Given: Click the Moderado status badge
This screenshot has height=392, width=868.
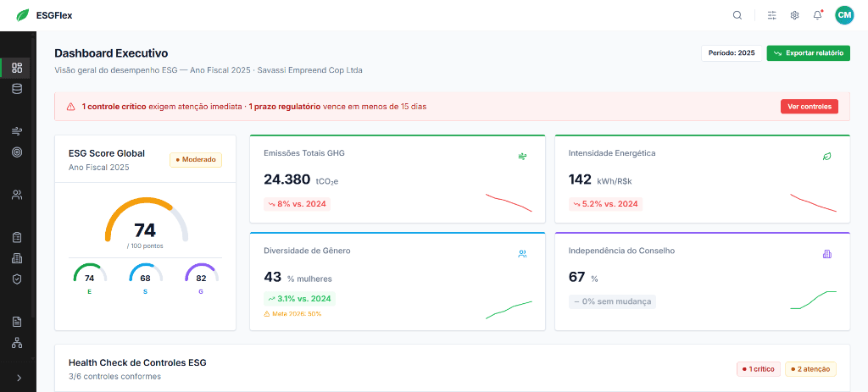Looking at the screenshot, I should [x=196, y=160].
